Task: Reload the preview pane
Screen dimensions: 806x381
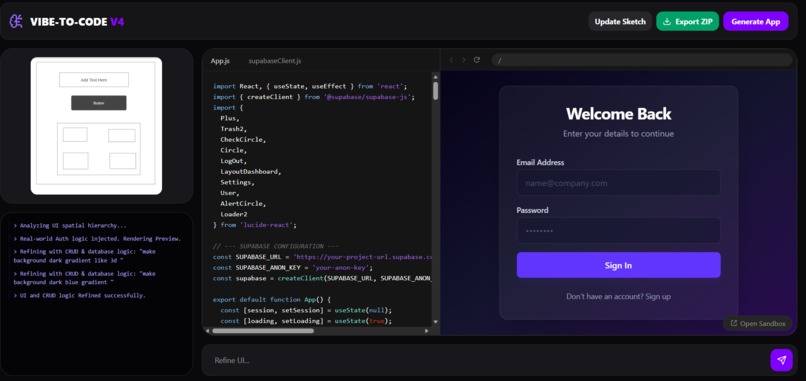Action: pos(477,60)
